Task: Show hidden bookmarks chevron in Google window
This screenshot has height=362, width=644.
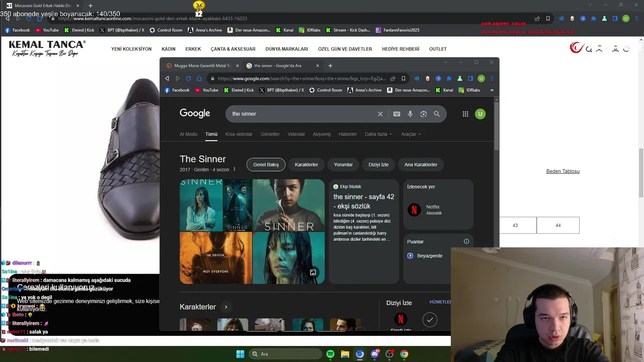Action: tap(492, 90)
